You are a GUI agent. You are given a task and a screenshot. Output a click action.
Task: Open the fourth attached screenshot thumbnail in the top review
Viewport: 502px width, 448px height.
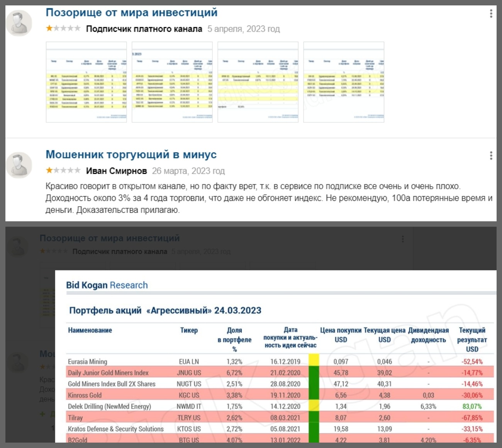click(344, 82)
